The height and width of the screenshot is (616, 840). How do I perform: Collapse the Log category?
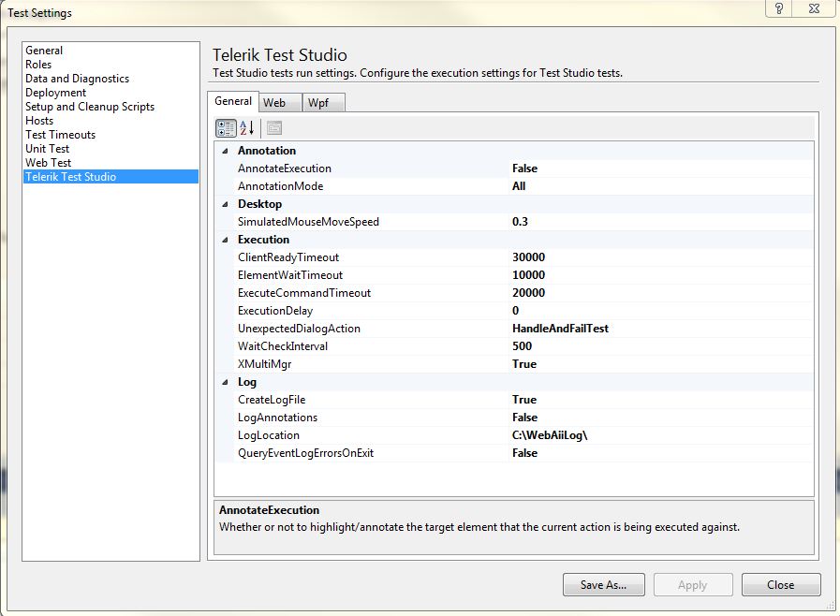[224, 382]
